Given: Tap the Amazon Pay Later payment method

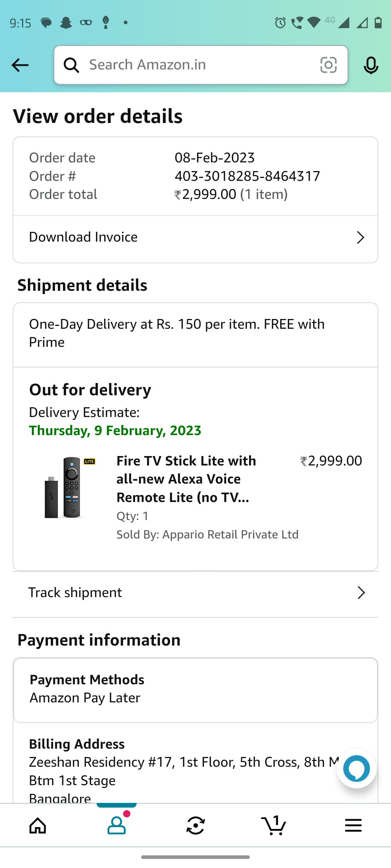Looking at the screenshot, I should coord(85,698).
